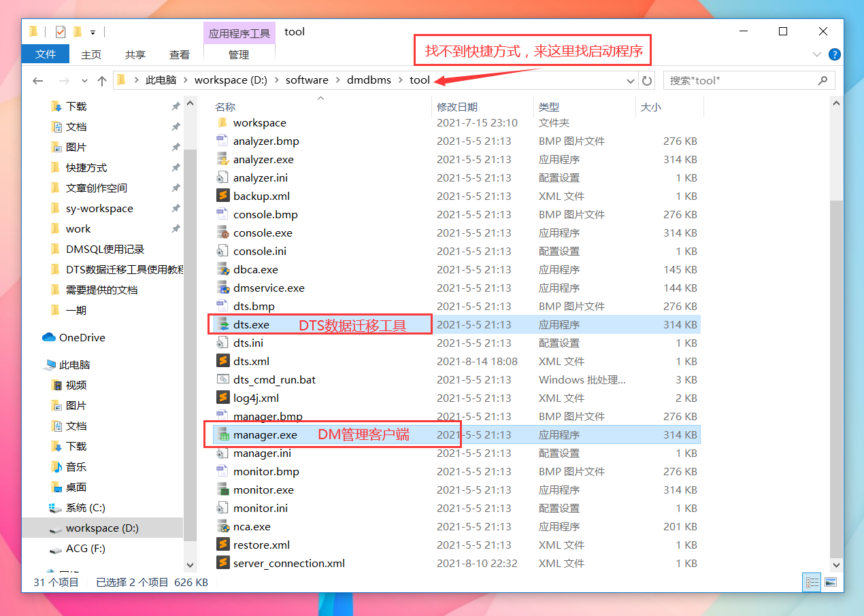Switch to the View (查看) tab

click(180, 54)
